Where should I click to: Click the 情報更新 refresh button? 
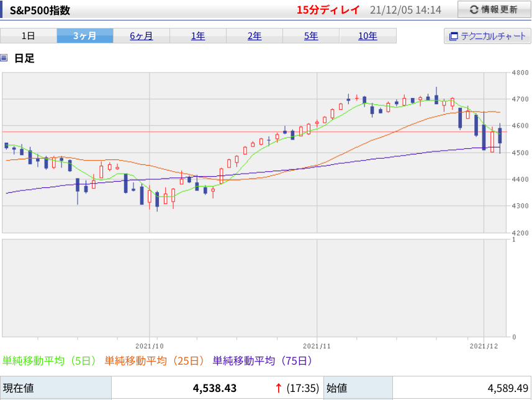coord(494,9)
